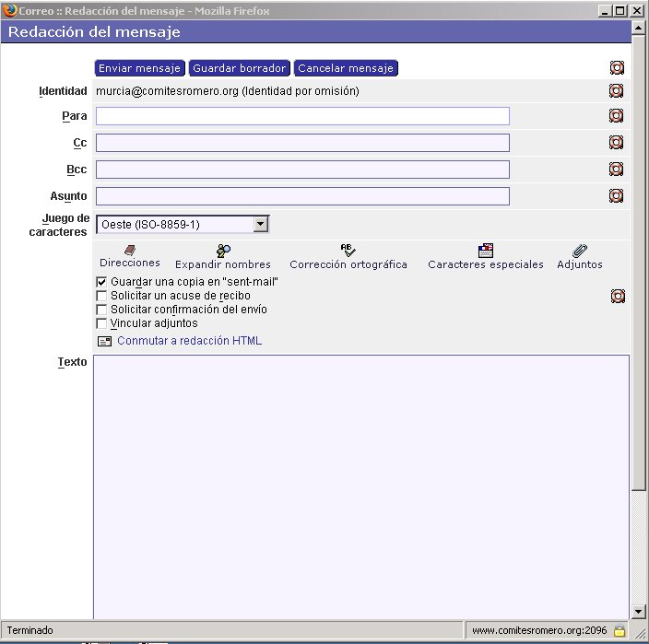
Task: Click help icon next to Identidad row
Action: (617, 91)
